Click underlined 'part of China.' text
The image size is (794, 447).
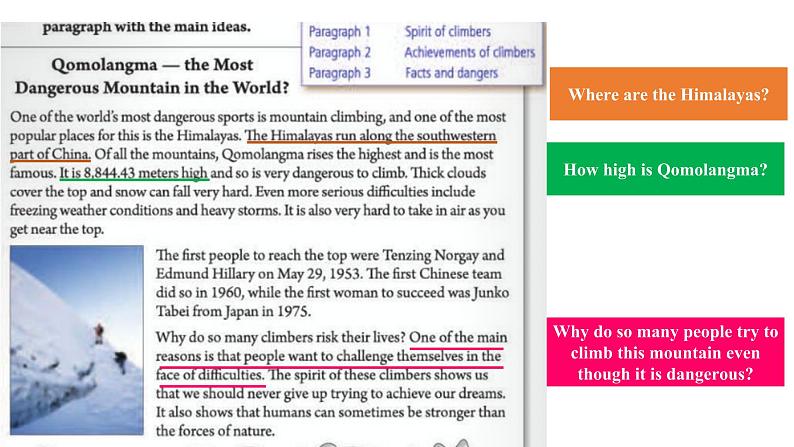pos(50,154)
